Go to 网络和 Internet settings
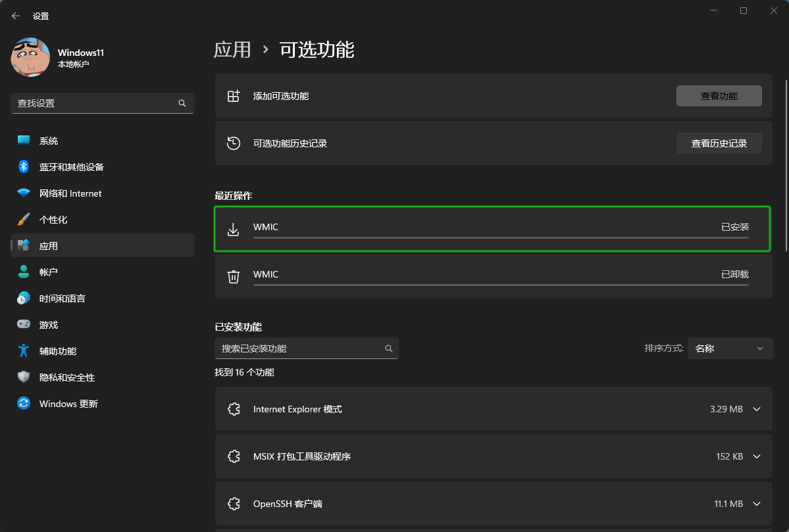Screen dimensions: 789x532 (x=70, y=193)
